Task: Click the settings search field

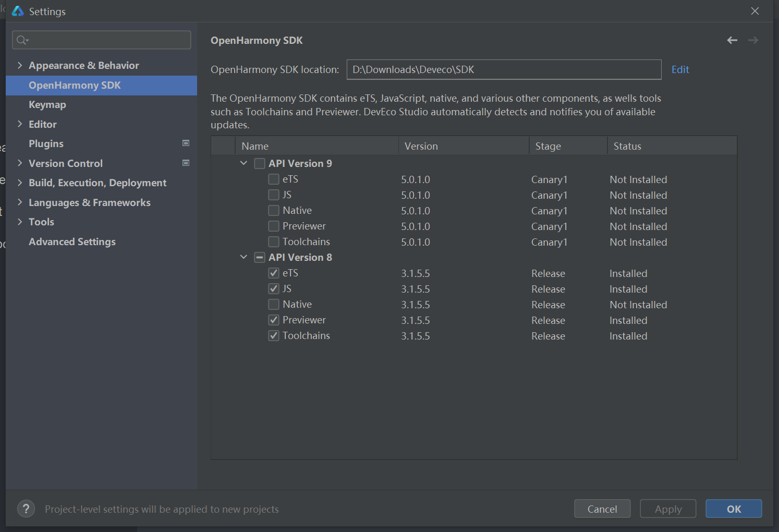Action: coord(102,40)
